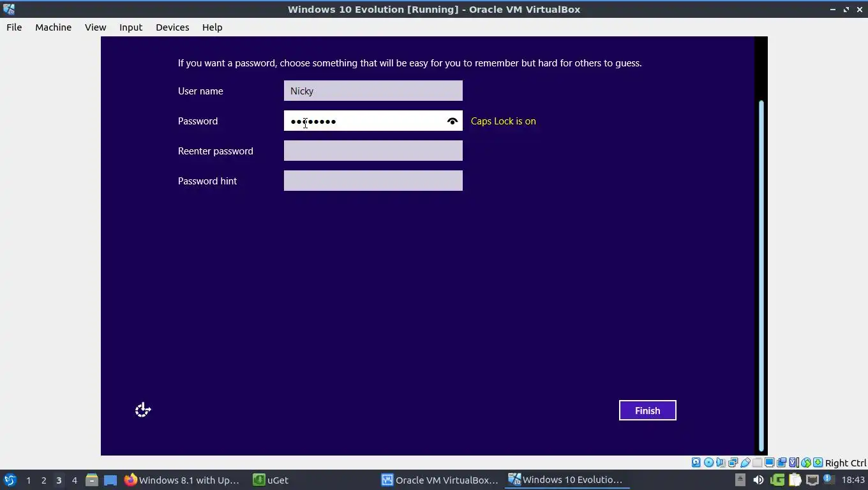Open the audio indicator in the VirtualBox status bar

click(x=721, y=463)
